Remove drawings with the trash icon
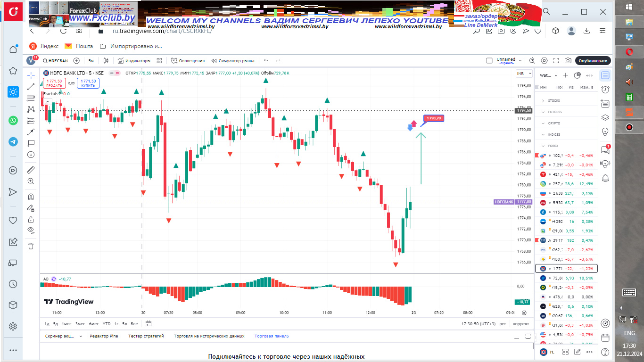The height and width of the screenshot is (362, 644). click(31, 246)
